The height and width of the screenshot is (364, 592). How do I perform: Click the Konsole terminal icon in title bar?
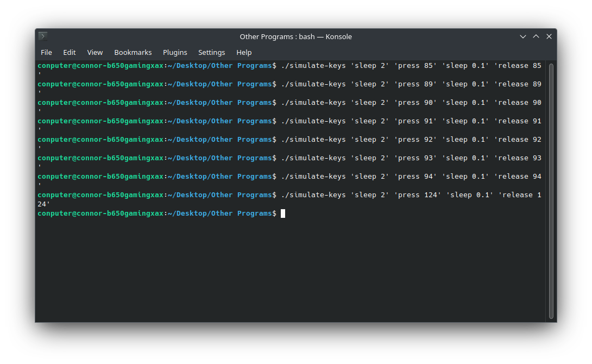point(43,36)
